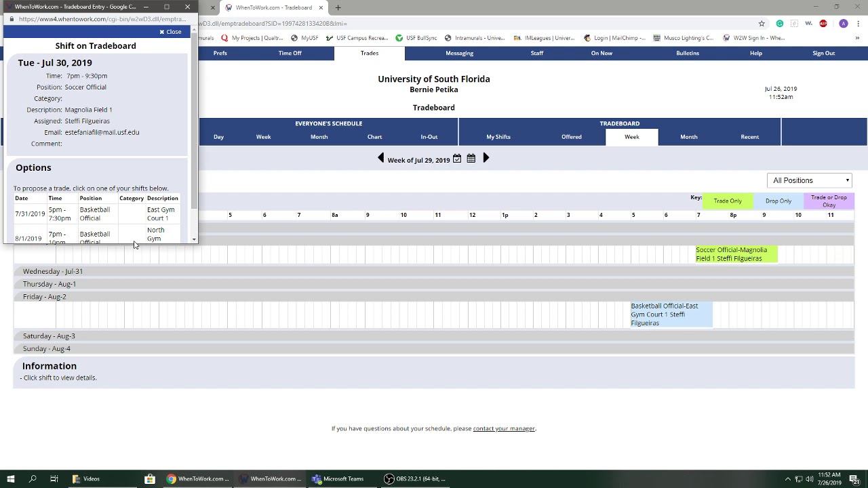868x488 pixels.
Task: Show Everyone's Schedule Month view
Action: point(319,137)
